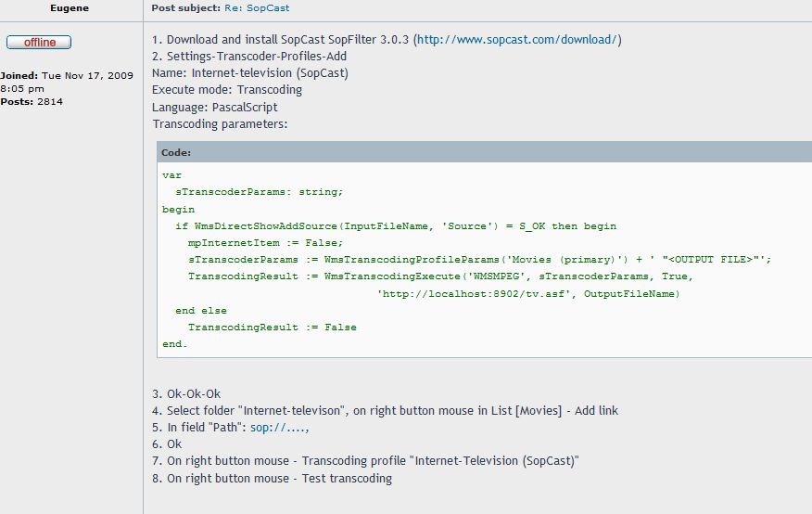Open the sopcast.com download link

click(x=517, y=40)
